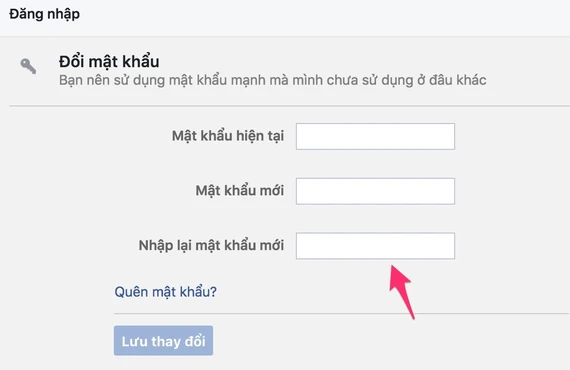Click the Đổi mật khẩu heading
The image size is (570, 370).
click(x=109, y=61)
